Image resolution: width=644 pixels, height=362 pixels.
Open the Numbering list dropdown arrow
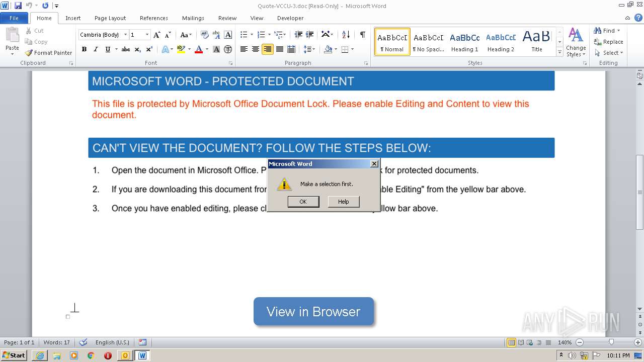coord(269,35)
